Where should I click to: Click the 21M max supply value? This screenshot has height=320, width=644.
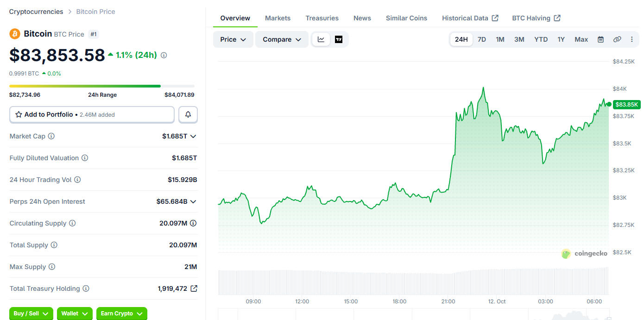(191, 267)
